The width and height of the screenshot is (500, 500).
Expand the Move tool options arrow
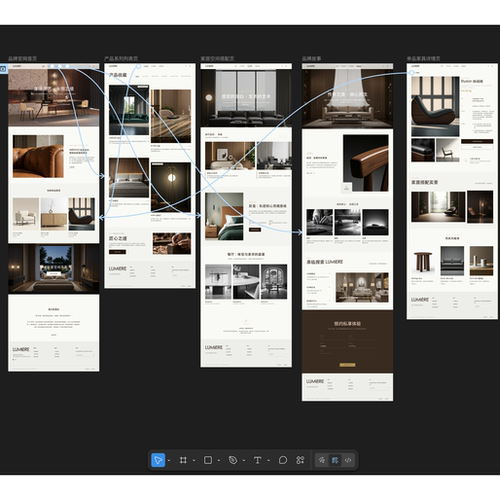(x=169, y=461)
